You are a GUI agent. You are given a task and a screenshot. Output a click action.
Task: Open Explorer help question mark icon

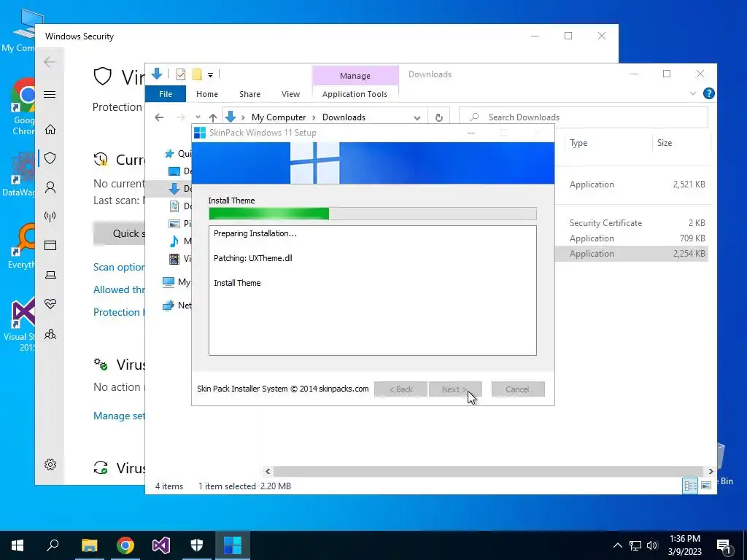[x=709, y=93]
